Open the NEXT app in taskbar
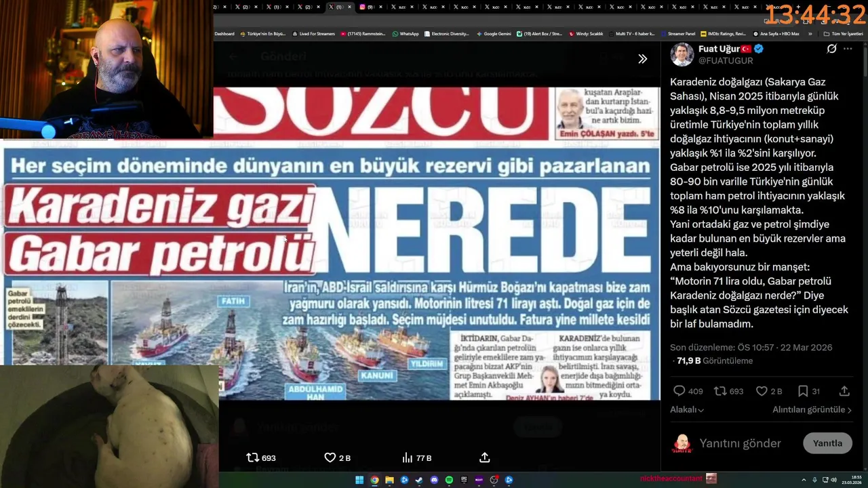 click(479, 480)
